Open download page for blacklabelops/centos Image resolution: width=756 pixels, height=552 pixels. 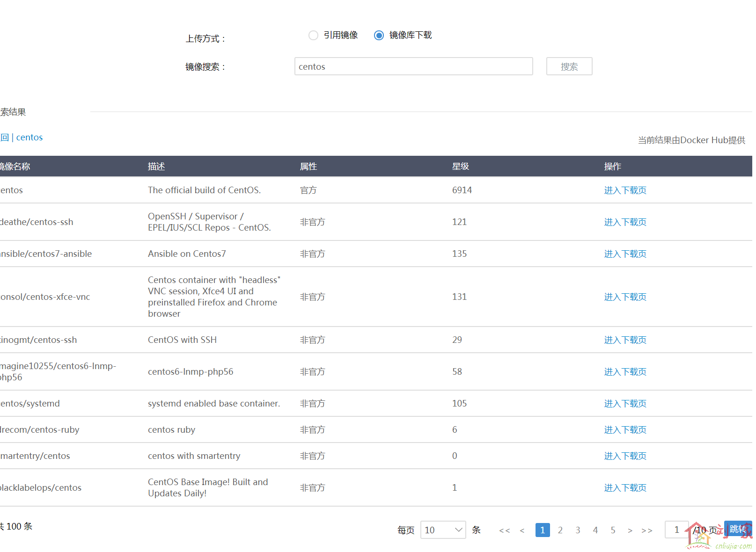(624, 488)
